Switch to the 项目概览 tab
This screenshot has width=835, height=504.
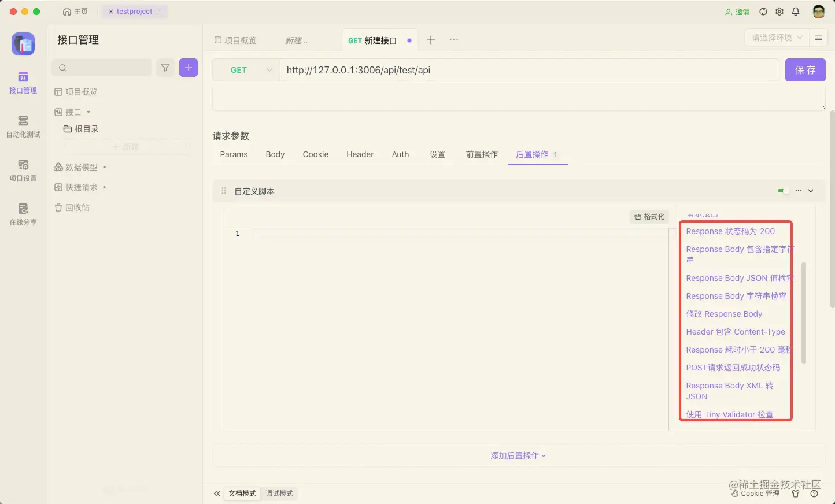(235, 40)
